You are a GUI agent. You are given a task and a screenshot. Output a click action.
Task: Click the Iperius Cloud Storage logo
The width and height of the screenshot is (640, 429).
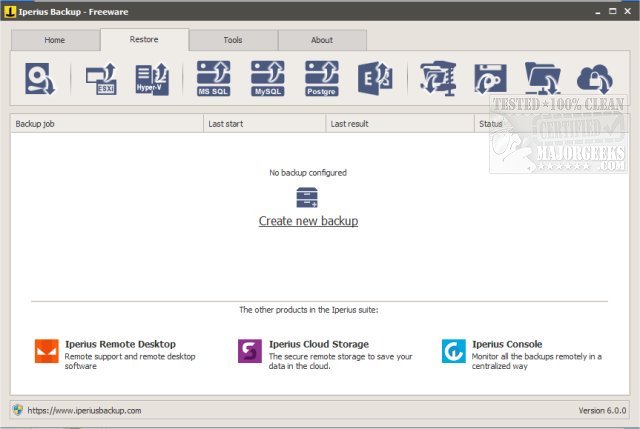250,351
